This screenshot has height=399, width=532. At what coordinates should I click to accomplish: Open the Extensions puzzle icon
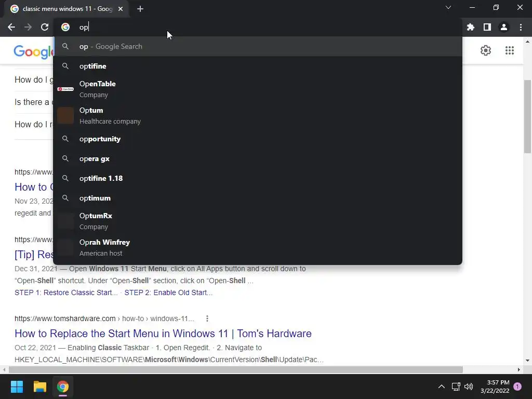[x=471, y=27]
